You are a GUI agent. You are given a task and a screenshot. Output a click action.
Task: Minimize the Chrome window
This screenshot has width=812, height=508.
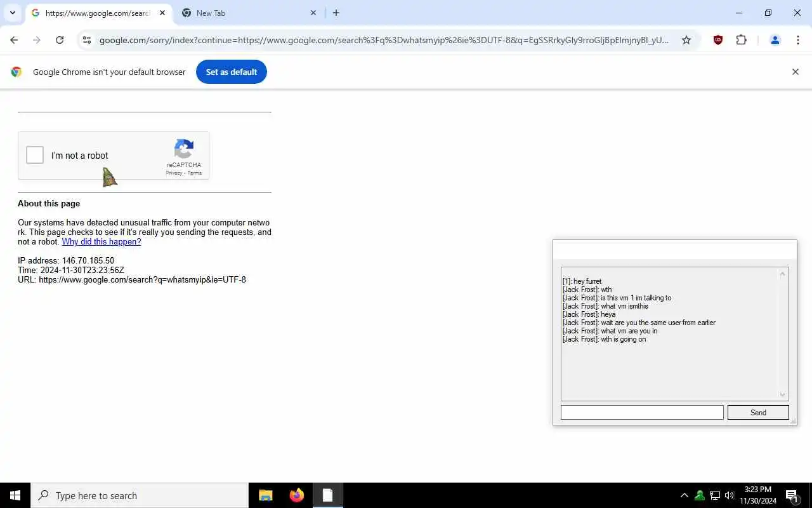(739, 13)
